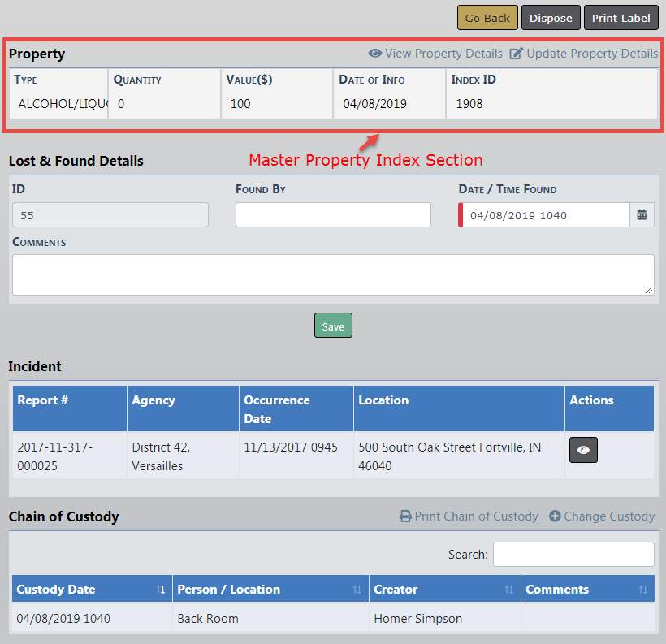Viewport: 666px width, 644px height.
Task: Open the Update Property Details link
Action: coord(592,54)
